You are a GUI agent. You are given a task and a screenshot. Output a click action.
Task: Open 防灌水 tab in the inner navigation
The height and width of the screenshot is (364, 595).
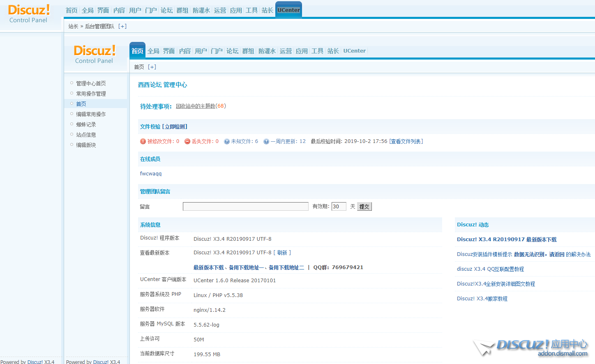pos(267,51)
